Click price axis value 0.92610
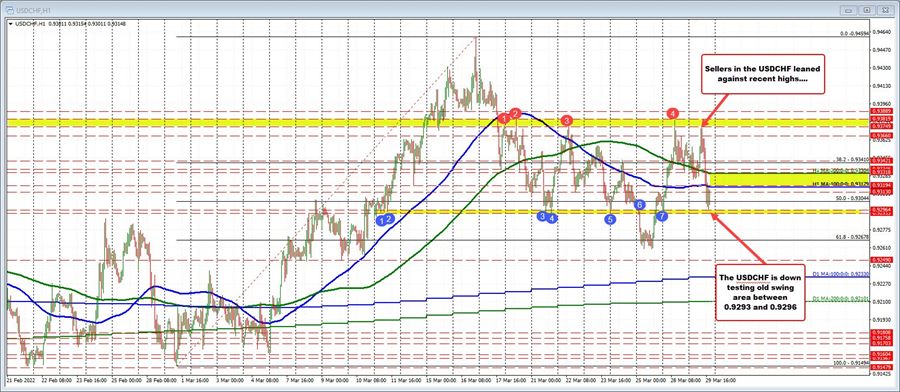Screen dimensions: 900x392 (881, 247)
